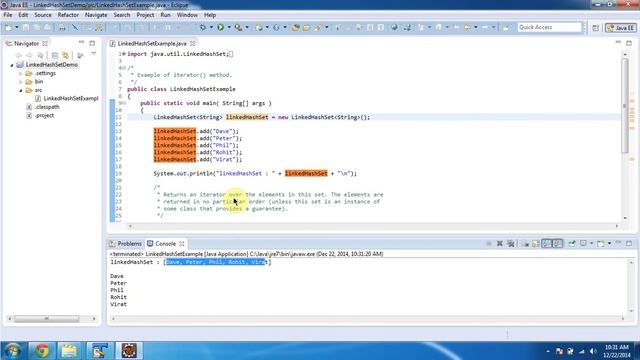Expand the bin folder
This screenshot has height=360, width=640.
pos(20,82)
